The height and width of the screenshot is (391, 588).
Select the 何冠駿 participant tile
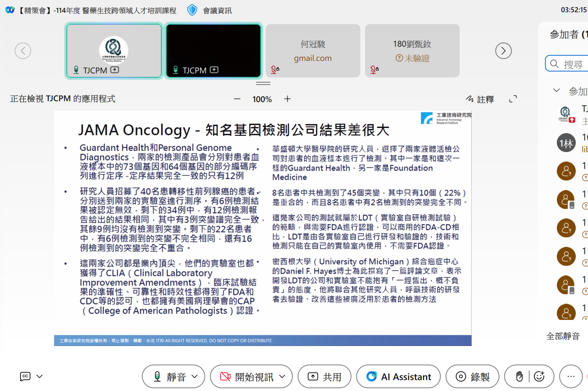pos(313,51)
